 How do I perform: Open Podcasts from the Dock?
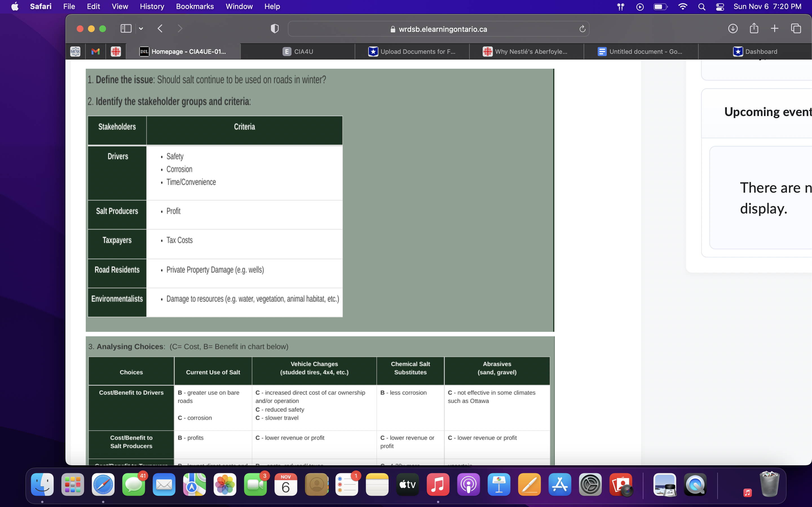click(x=468, y=484)
